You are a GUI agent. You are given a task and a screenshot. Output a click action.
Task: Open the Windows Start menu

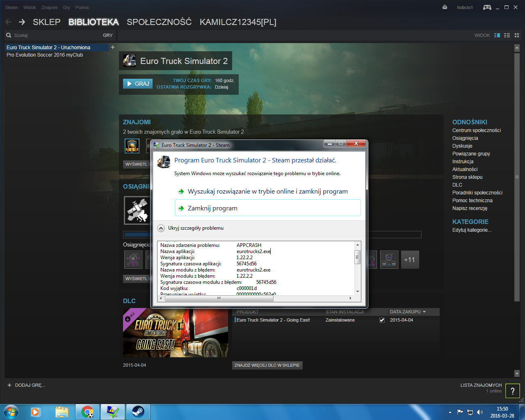[11, 411]
